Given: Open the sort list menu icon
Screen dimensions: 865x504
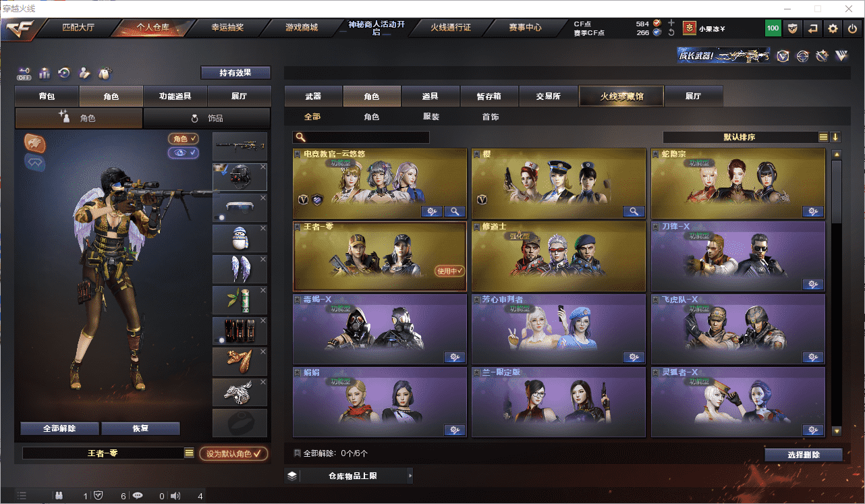Looking at the screenshot, I should click(x=823, y=137).
